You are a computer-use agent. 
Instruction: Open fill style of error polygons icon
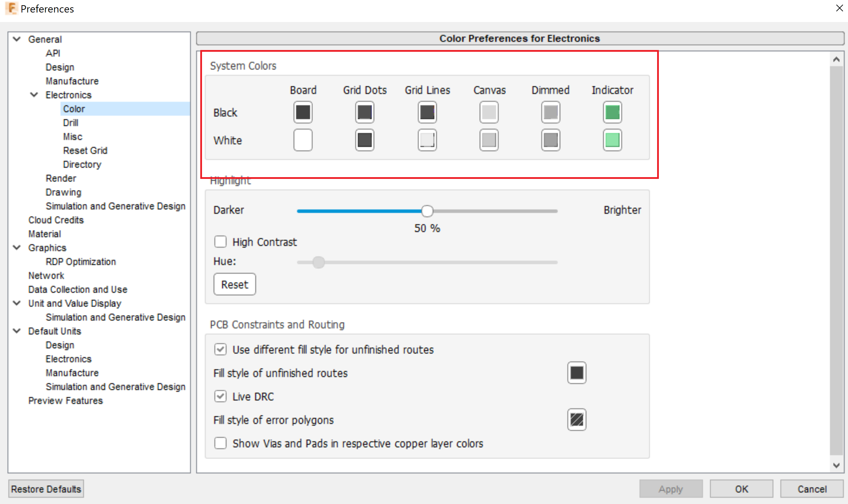tap(576, 420)
